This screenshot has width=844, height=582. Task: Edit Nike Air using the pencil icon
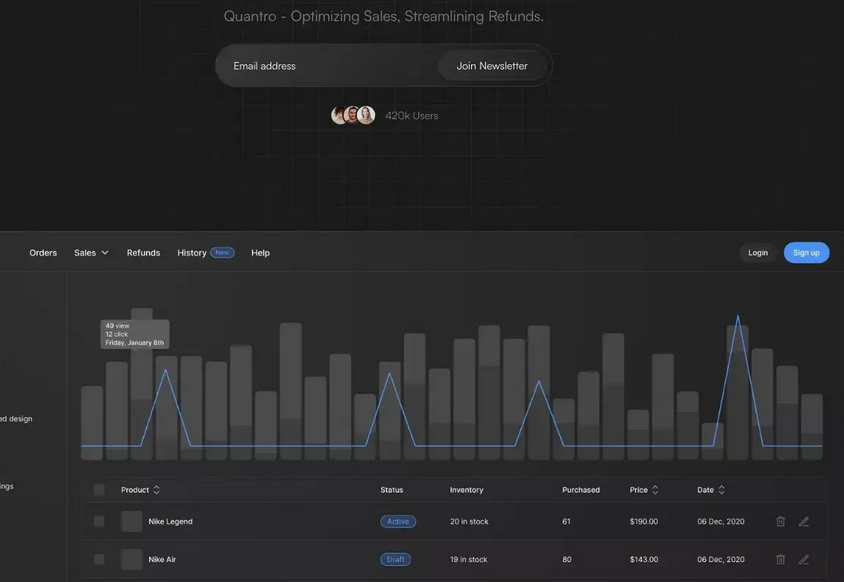(x=803, y=558)
